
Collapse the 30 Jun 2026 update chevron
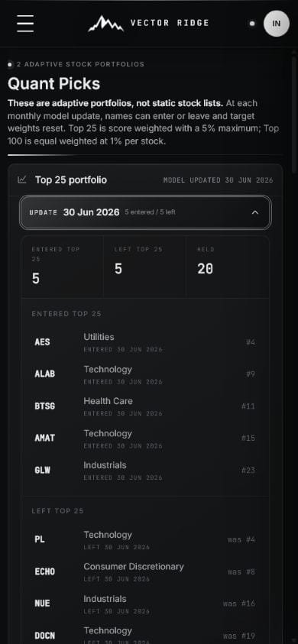[255, 212]
